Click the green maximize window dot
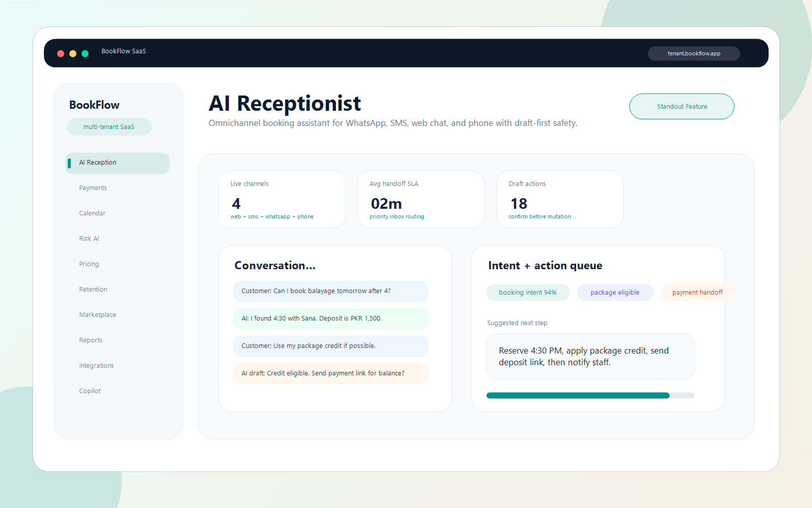 pyautogui.click(x=85, y=53)
